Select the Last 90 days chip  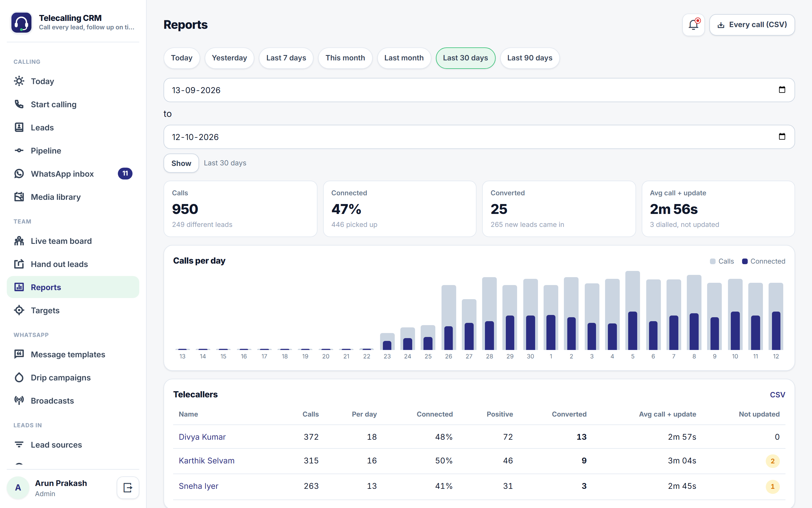(x=530, y=58)
